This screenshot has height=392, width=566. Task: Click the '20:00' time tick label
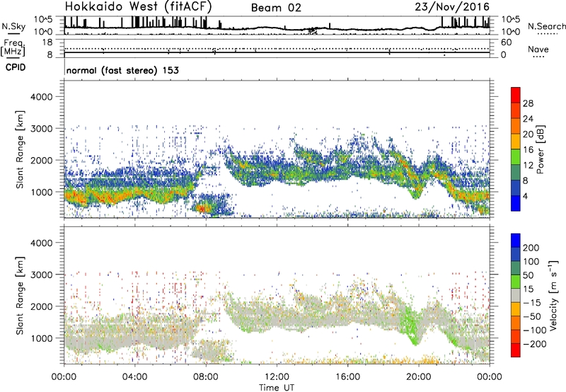pos(418,377)
